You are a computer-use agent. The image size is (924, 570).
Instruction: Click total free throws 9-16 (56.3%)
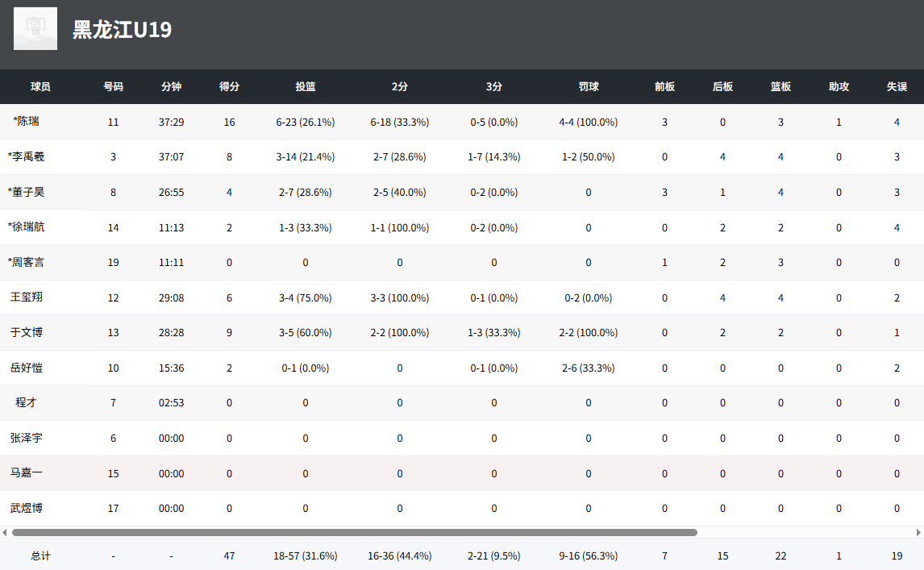point(588,555)
